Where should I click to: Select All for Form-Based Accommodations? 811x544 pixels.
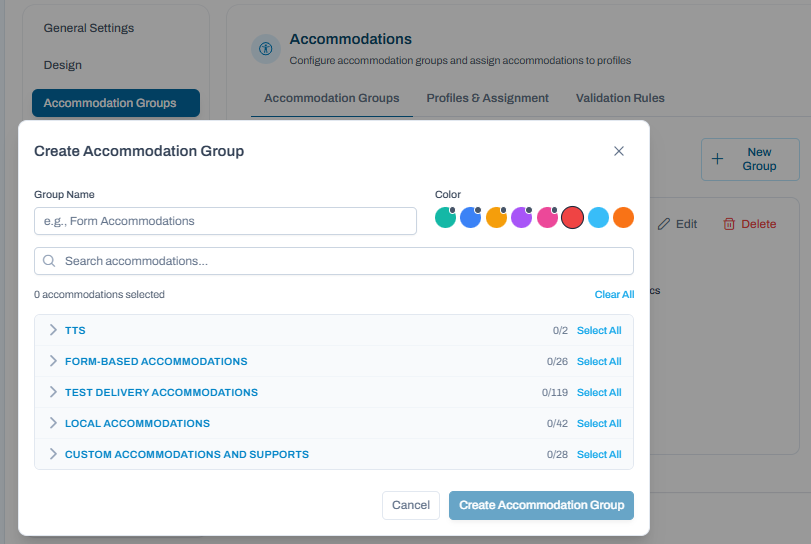[x=599, y=361]
